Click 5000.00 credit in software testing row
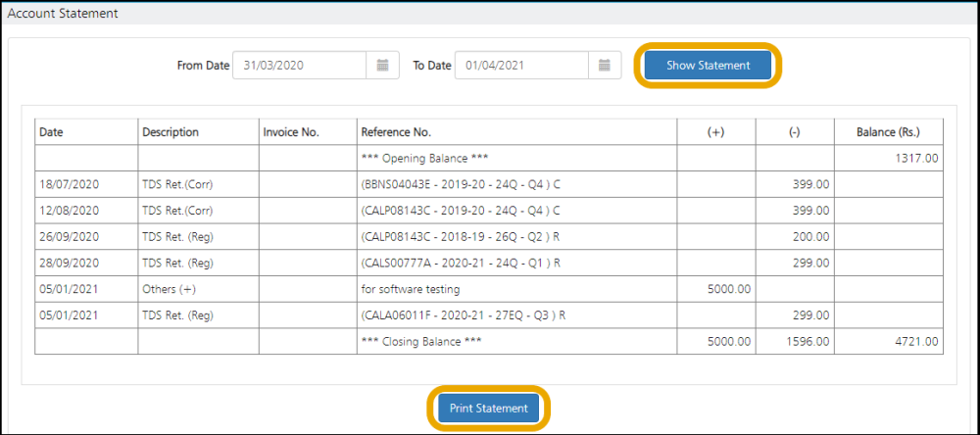Image resolution: width=980 pixels, height=435 pixels. pyautogui.click(x=729, y=289)
